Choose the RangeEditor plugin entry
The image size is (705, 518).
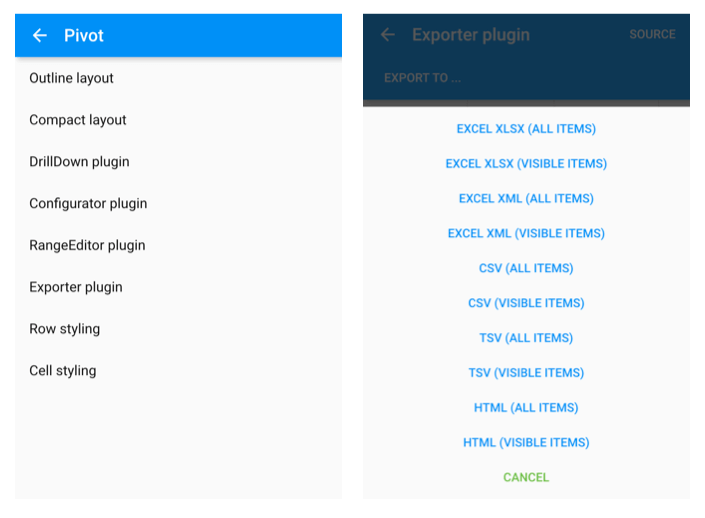point(178,246)
